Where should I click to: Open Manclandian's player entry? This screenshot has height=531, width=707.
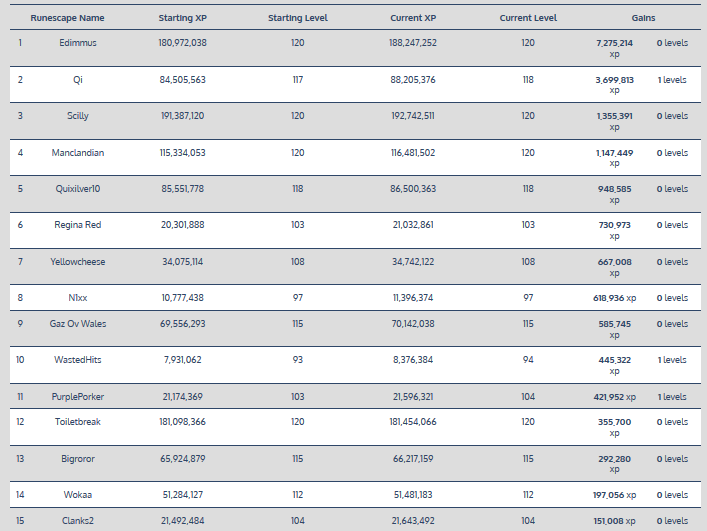click(77, 153)
